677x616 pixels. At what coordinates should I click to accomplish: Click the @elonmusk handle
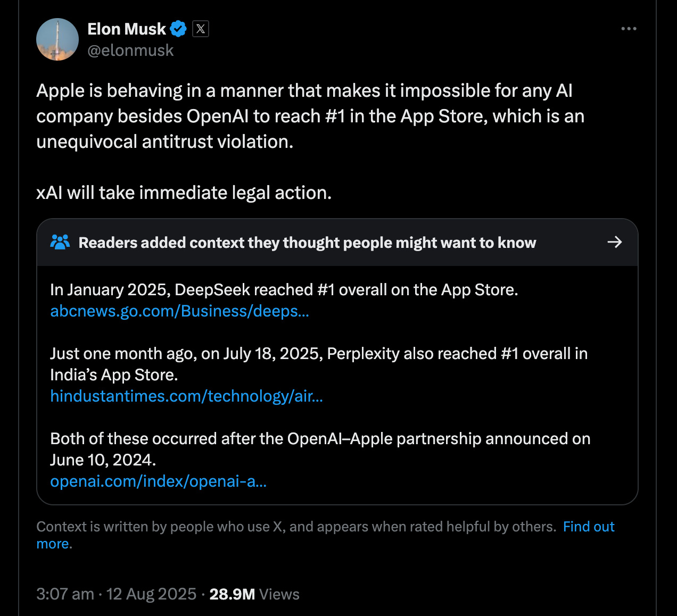[x=131, y=51]
